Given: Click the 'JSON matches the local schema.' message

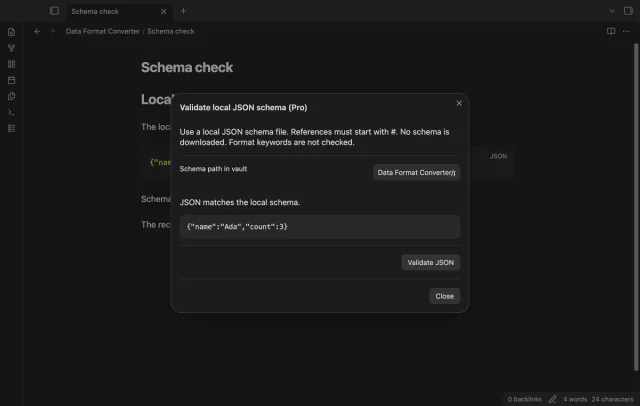Looking at the screenshot, I should click(x=240, y=202).
